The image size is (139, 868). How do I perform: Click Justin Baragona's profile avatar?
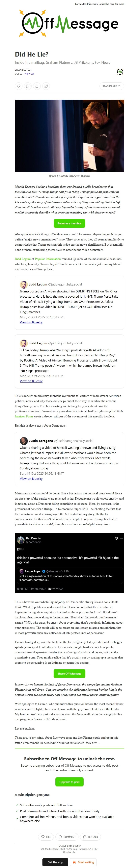pos(23,440)
